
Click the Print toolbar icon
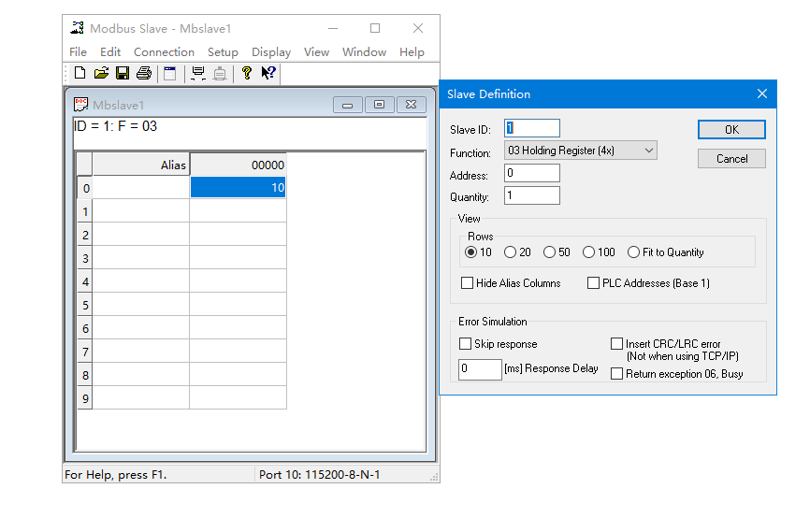pyautogui.click(x=143, y=73)
